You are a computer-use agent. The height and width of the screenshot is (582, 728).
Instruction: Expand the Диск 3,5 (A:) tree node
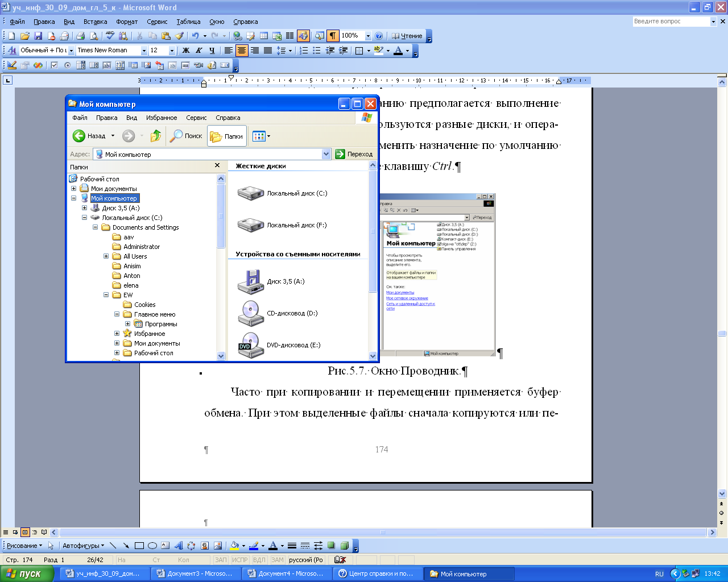(x=84, y=208)
